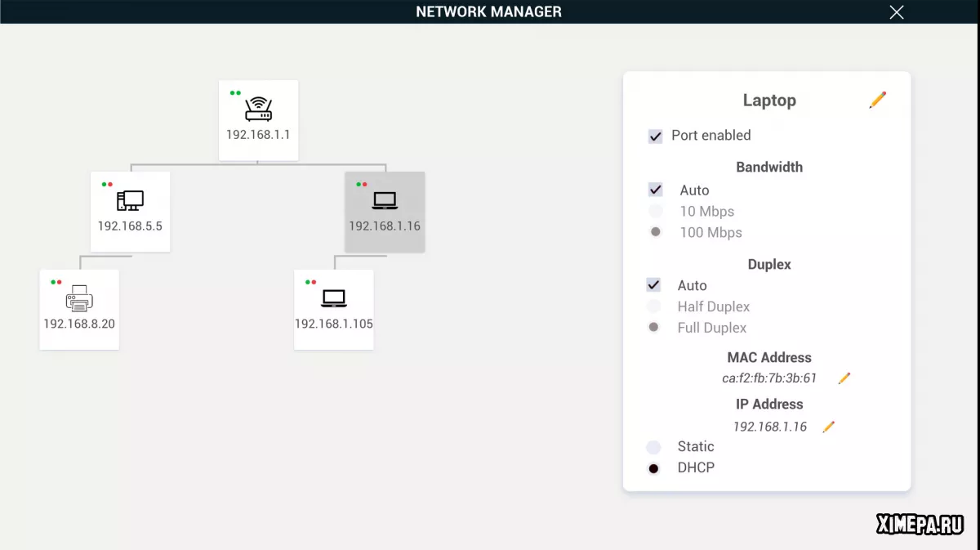
Task: Click the highlighted laptop node 192.168.1.16
Action: (x=385, y=211)
